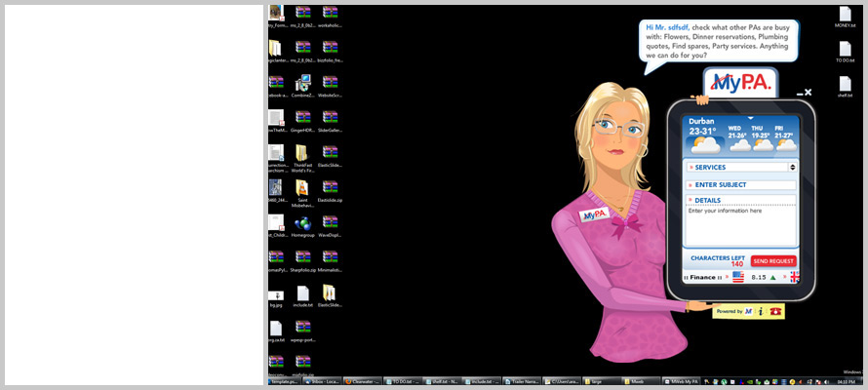Switch to include.txt taskbar window
The width and height of the screenshot is (868, 390).
click(483, 381)
